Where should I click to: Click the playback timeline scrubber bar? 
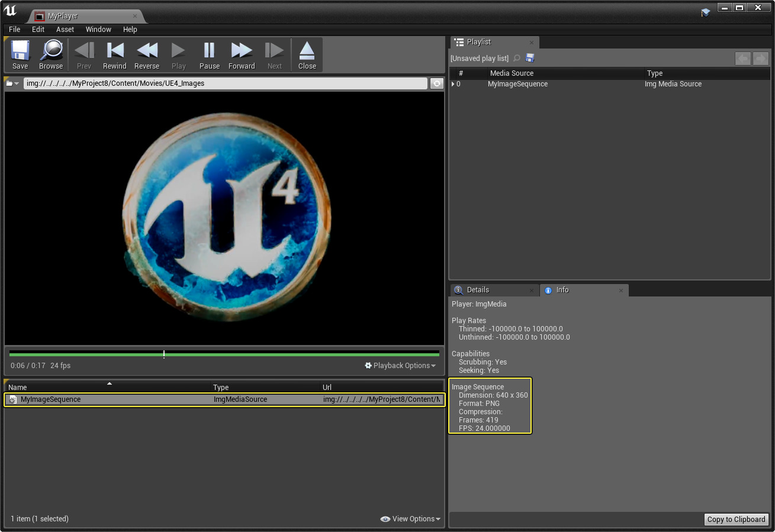click(224, 354)
